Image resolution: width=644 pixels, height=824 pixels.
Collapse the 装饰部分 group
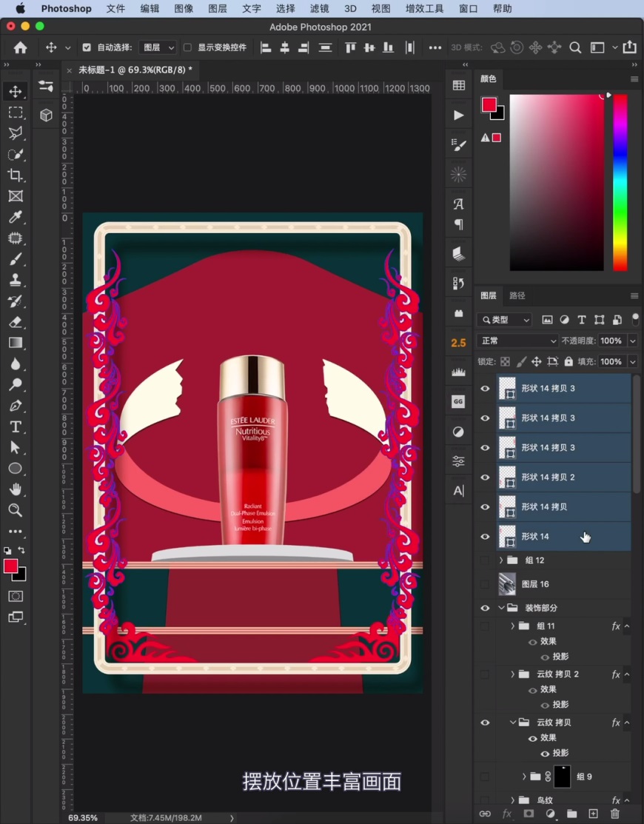tap(501, 608)
